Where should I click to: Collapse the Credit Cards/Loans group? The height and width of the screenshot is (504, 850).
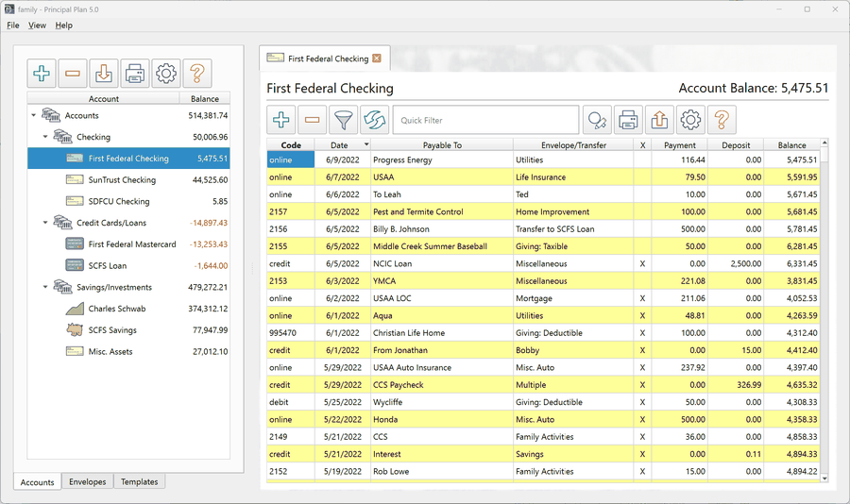45,223
